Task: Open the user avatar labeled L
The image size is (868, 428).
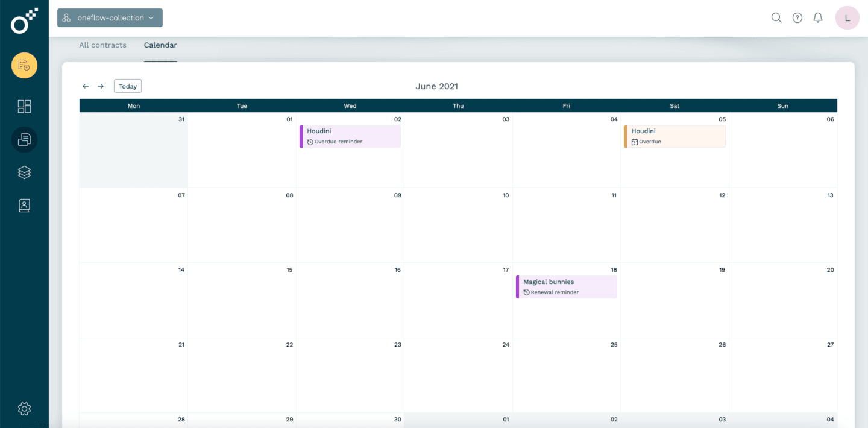Action: [848, 17]
